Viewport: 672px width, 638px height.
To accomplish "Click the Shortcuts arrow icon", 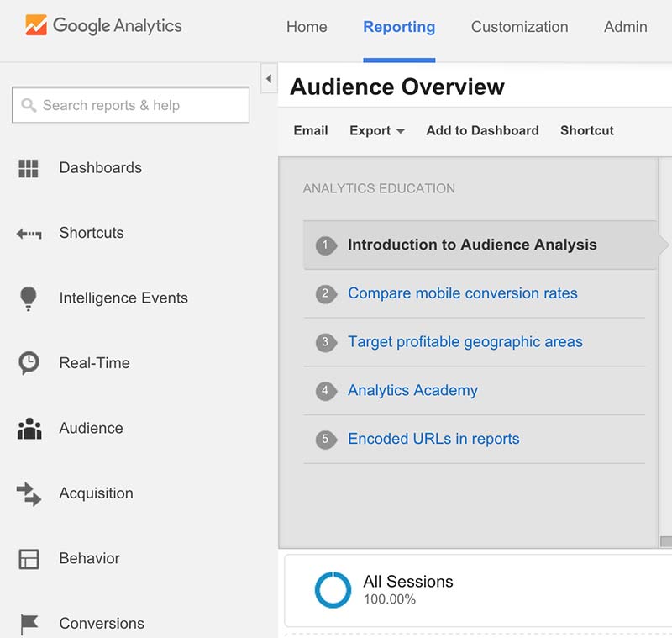I will click(x=29, y=234).
